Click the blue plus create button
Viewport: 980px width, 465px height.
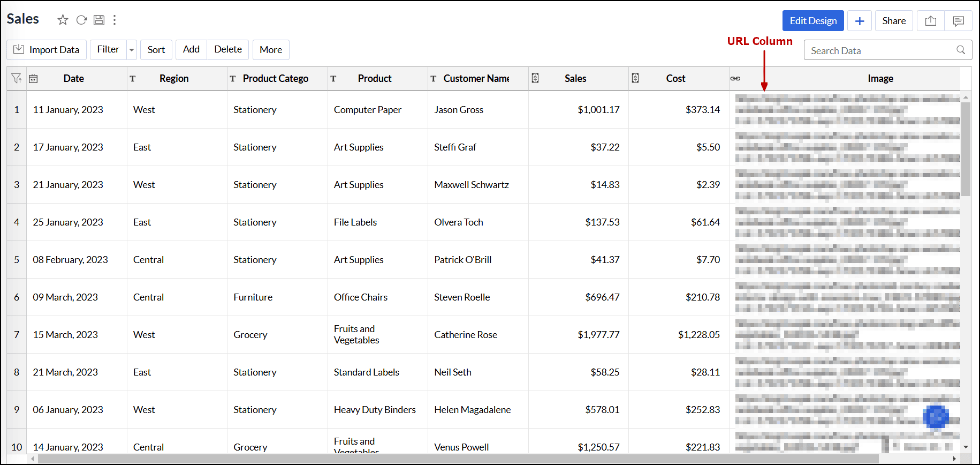(860, 21)
